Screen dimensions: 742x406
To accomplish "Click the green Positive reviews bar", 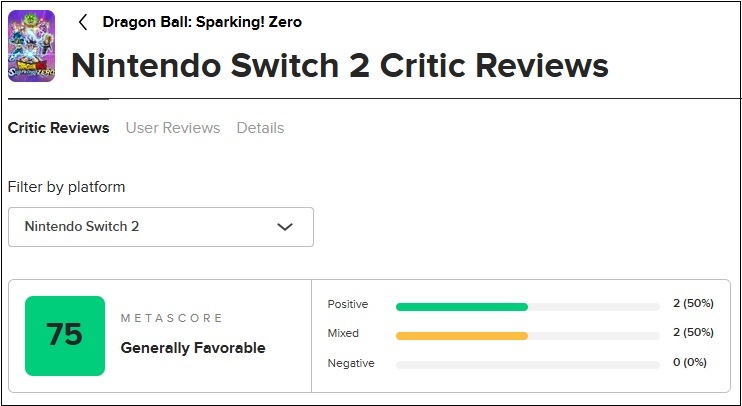I will click(x=461, y=306).
